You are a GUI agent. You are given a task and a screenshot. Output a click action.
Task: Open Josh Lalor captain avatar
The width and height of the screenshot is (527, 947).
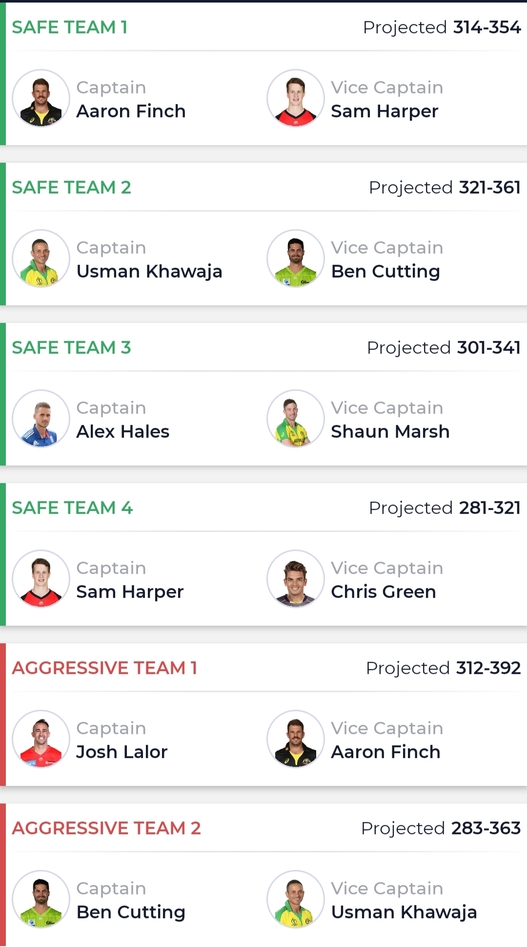click(41, 739)
